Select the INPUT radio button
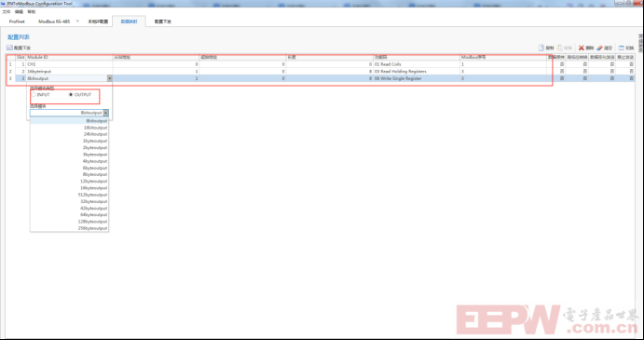 point(34,94)
